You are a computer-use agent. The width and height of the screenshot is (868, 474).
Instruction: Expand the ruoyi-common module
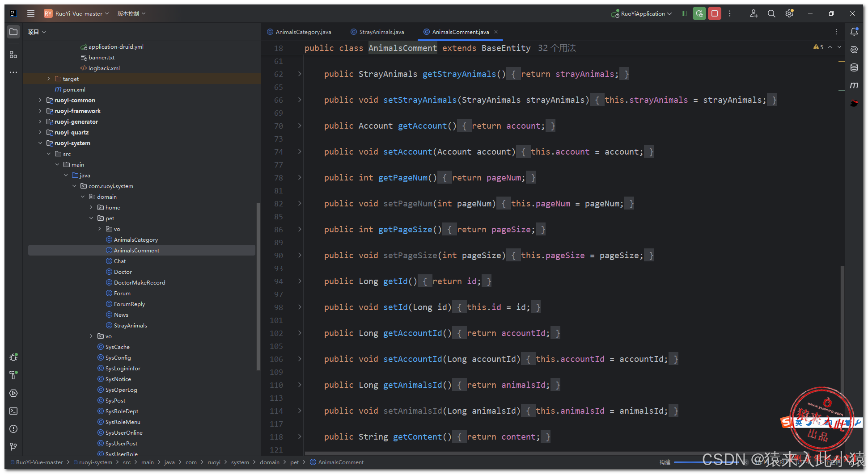tap(40, 100)
